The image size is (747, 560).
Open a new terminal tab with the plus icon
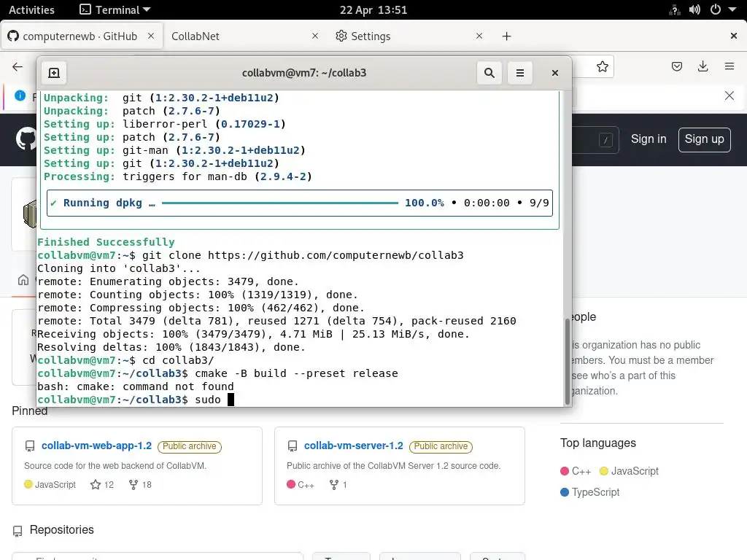click(54, 73)
